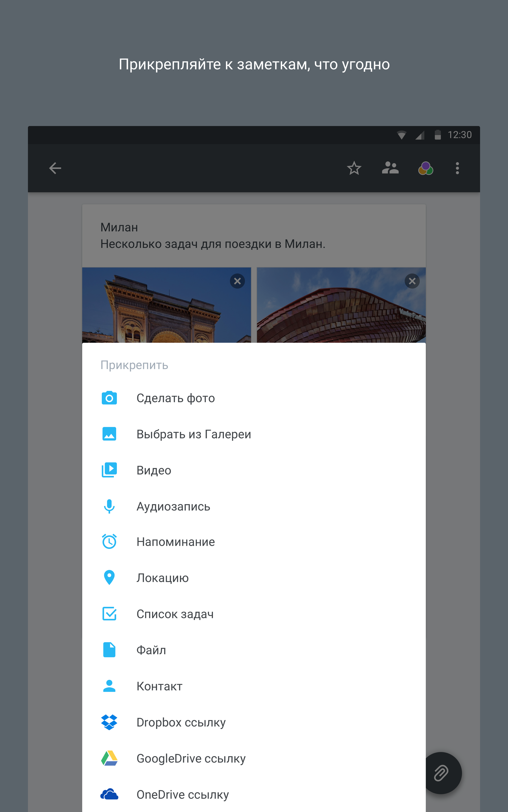Tap the checklist checkbox icon
Screen dimensions: 508x812
pyautogui.click(x=109, y=614)
